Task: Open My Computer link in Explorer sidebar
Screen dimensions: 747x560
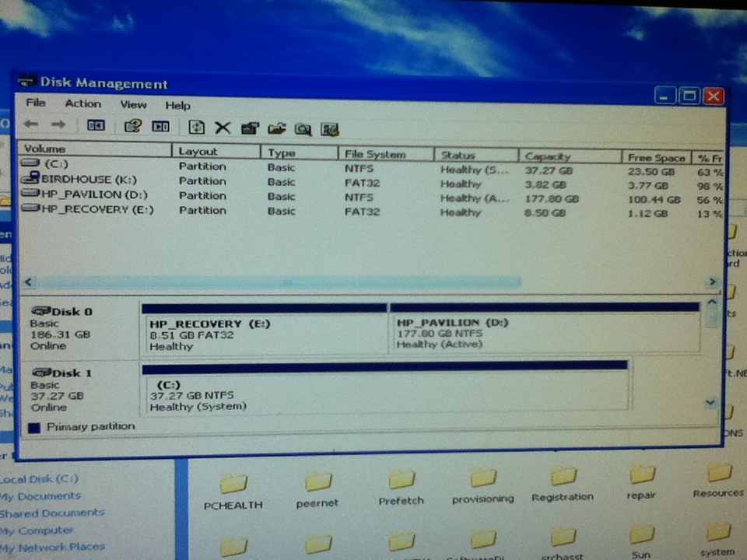Action: pyautogui.click(x=37, y=530)
